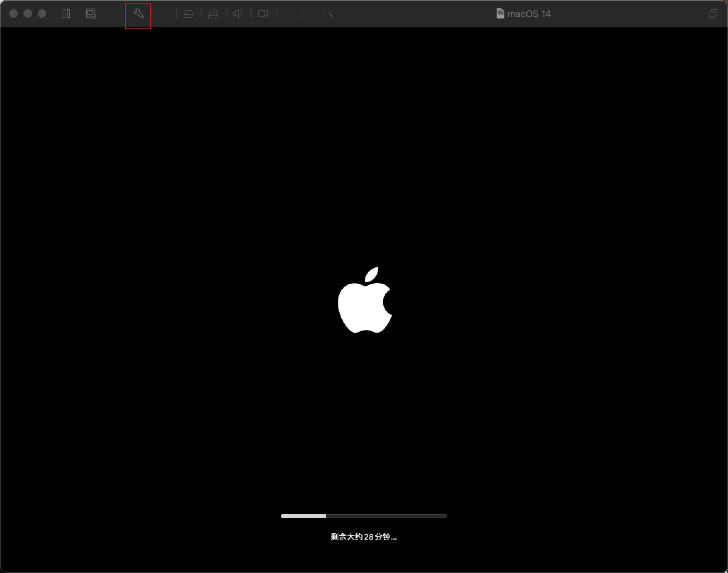Open the macOS 14 title dropdown menu
Screen dimensions: 728x573
529,14
